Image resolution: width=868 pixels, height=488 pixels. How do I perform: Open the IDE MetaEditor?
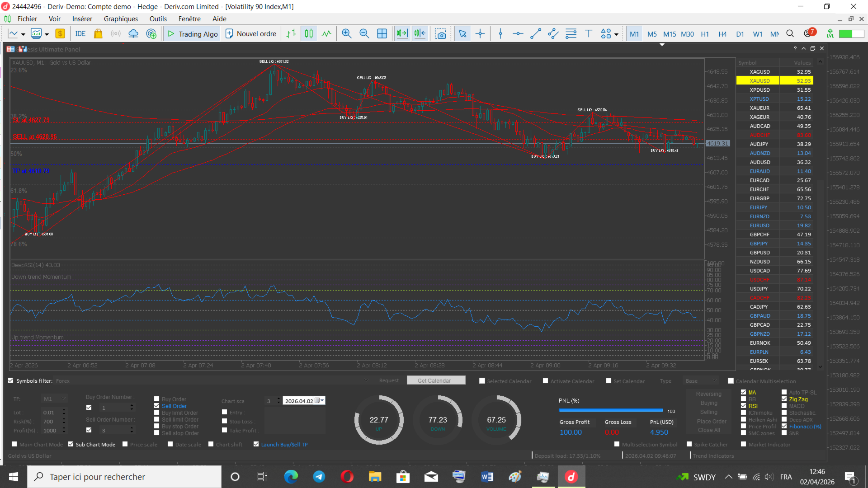80,34
